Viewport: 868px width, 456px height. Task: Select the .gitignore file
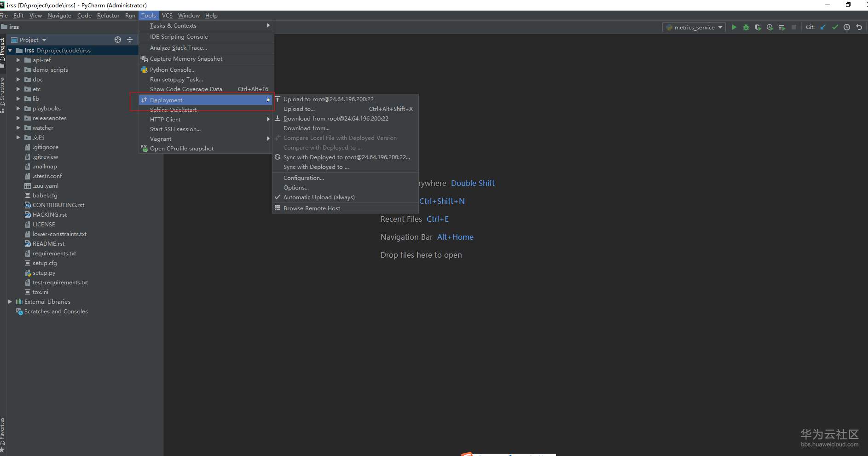(46, 147)
